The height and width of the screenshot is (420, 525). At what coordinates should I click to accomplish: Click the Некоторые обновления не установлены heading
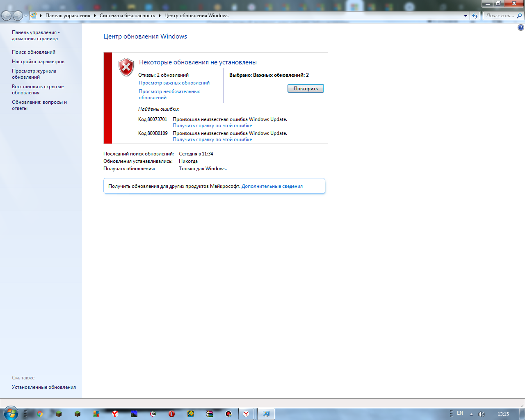pyautogui.click(x=198, y=62)
